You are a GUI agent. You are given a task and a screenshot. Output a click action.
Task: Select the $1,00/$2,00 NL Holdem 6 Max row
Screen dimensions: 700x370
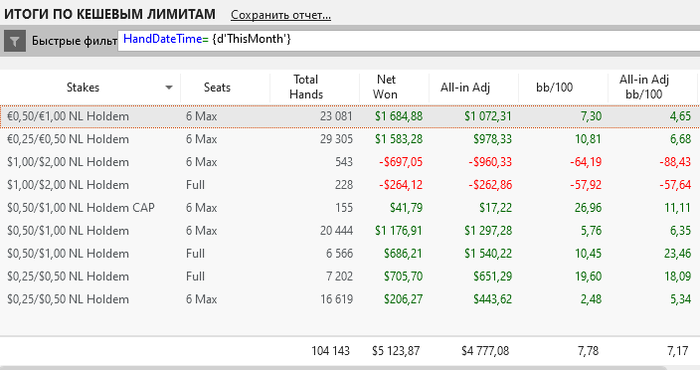[x=350, y=162]
